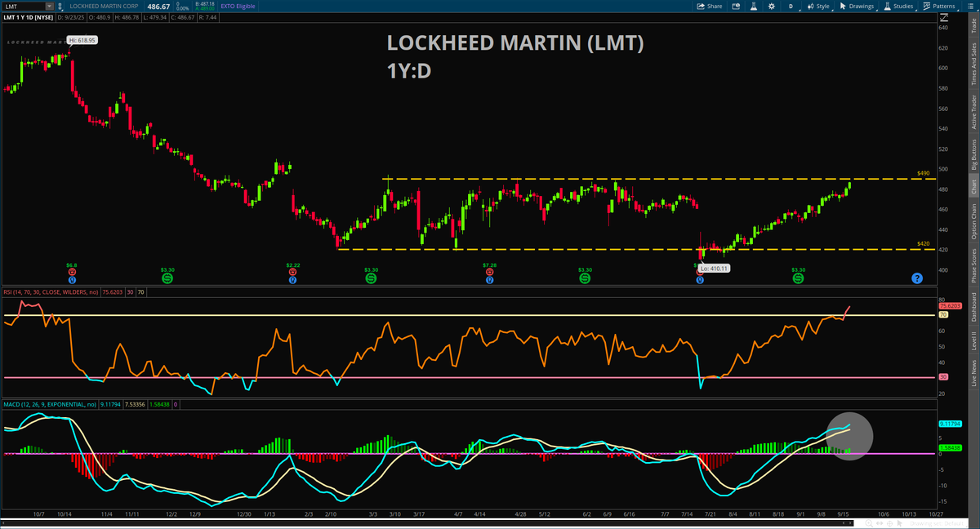Screen dimensions: 980x529
Task: Switch to Dashboard sidebar tab
Action: pyautogui.click(x=973, y=306)
